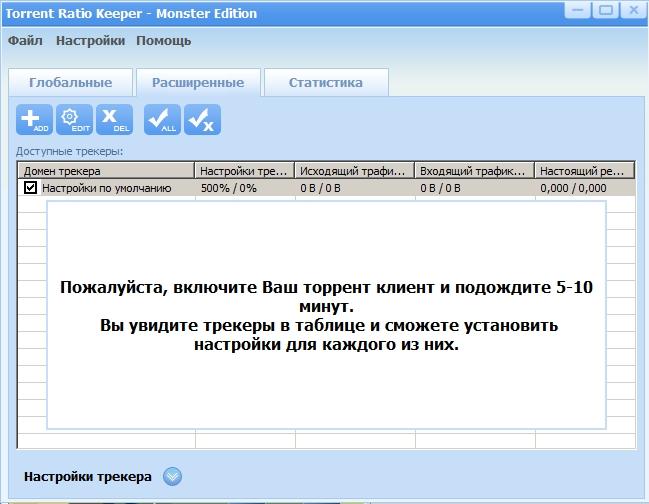
Task: Click the Доступные трекеры label
Action: coord(70,151)
